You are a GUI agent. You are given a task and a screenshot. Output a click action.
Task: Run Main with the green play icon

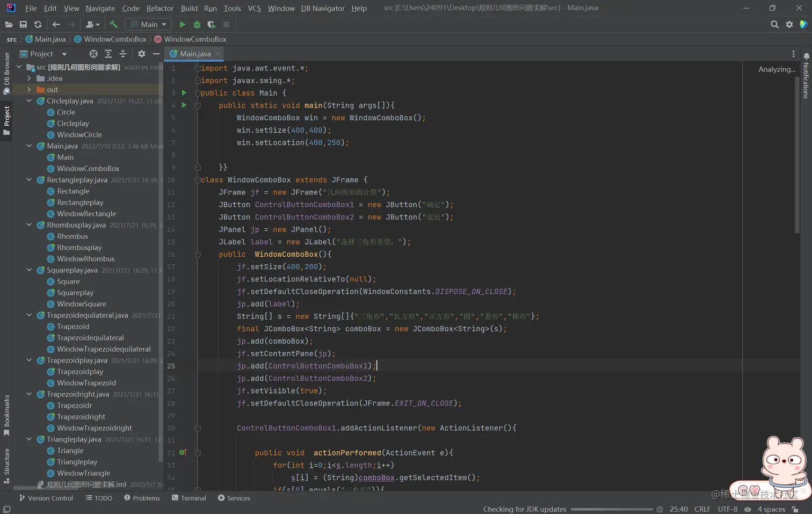point(182,24)
